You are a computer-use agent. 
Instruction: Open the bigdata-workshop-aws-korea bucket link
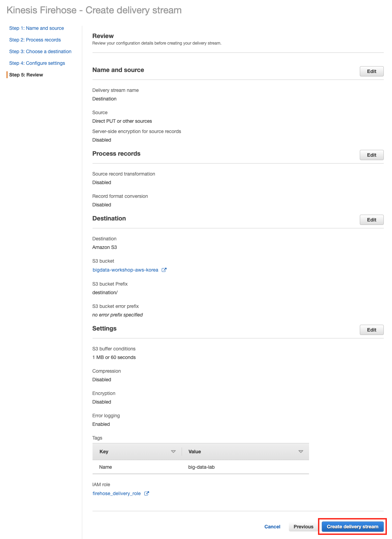(125, 270)
